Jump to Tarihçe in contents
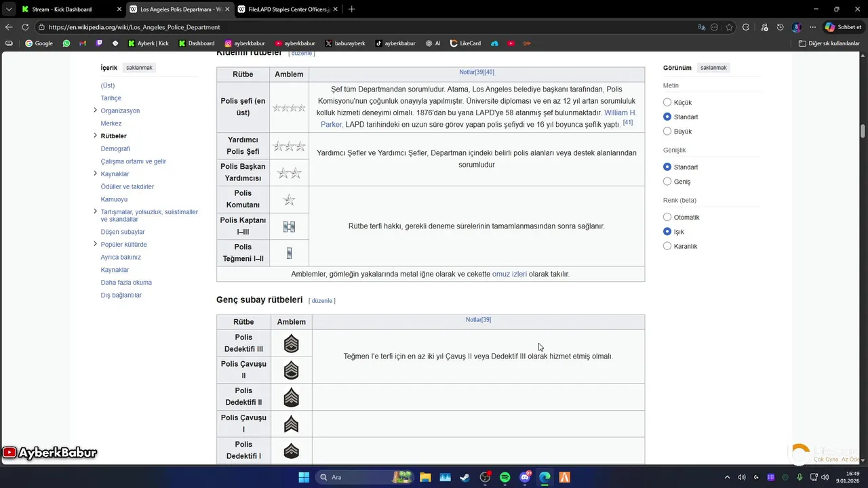Viewport: 868px width, 488px height. [111, 98]
